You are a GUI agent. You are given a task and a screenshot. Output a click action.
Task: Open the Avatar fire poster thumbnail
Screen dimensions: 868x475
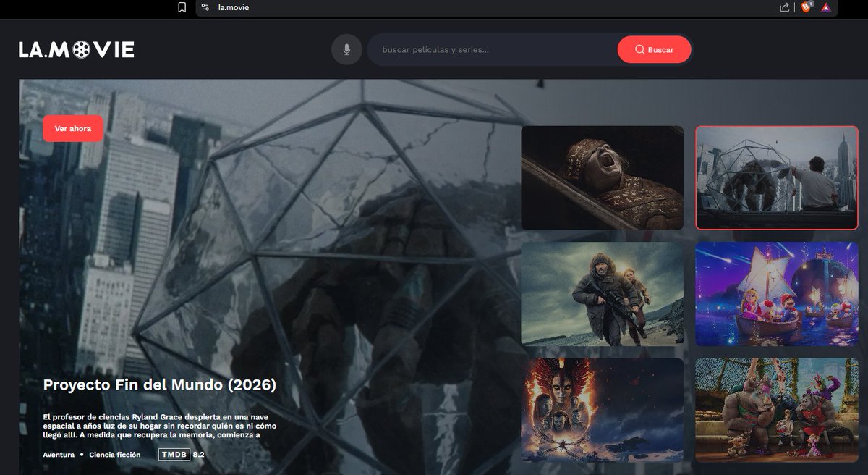click(x=603, y=410)
